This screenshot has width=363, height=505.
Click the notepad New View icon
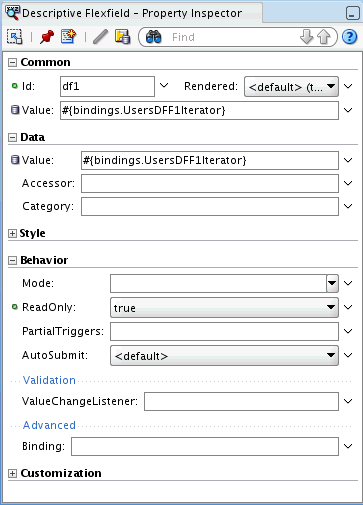pyautogui.click(x=68, y=37)
